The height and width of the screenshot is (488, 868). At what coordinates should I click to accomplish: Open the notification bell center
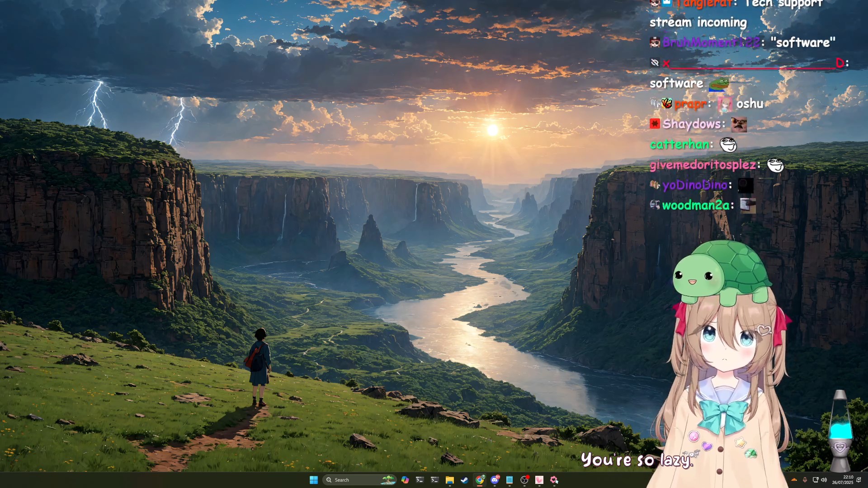click(859, 480)
